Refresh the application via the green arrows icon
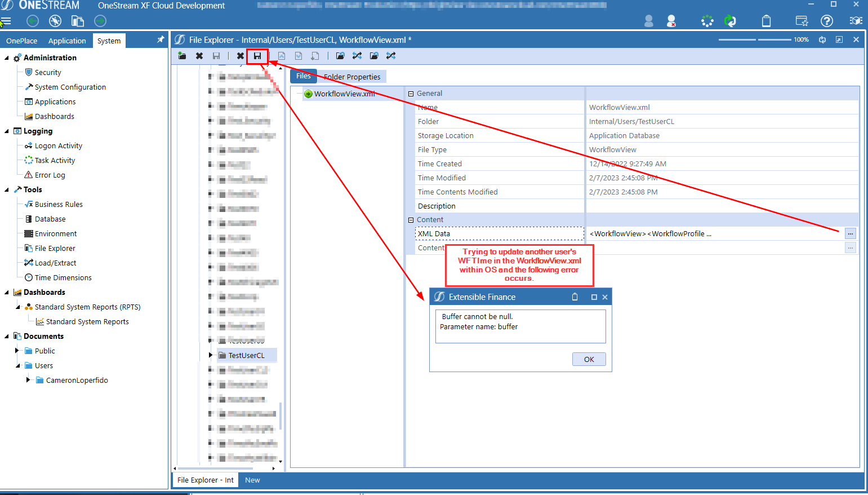868x495 pixels. tap(731, 20)
